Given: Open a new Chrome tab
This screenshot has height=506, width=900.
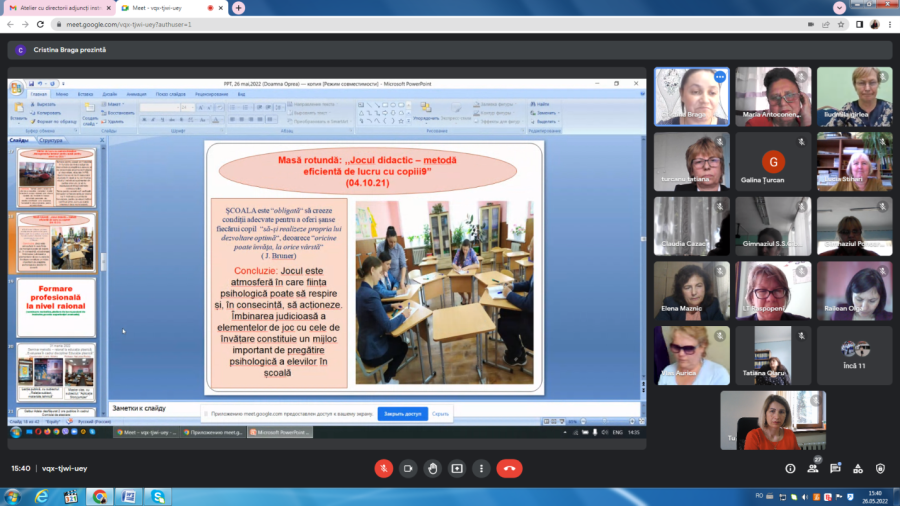Looking at the screenshot, I should pyautogui.click(x=238, y=8).
